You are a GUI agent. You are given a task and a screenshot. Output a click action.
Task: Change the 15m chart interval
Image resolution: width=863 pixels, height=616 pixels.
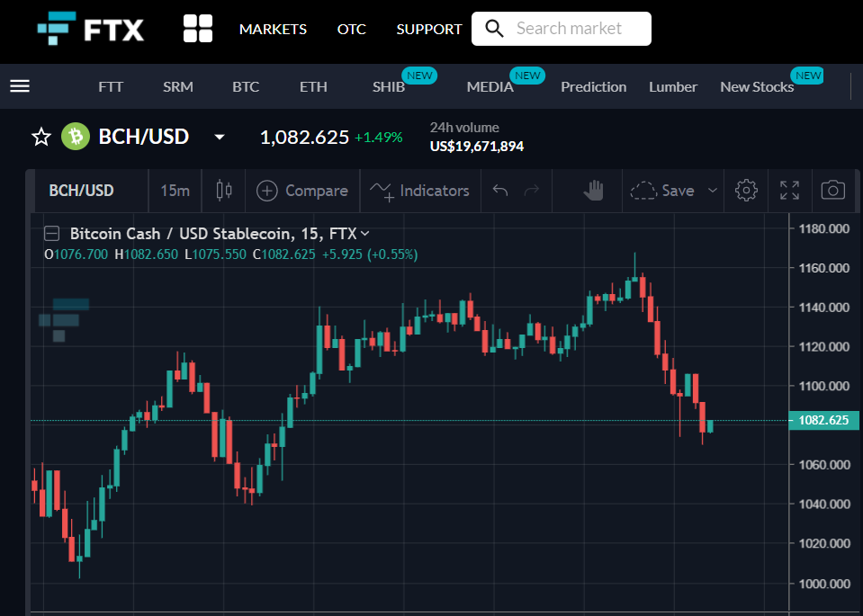tap(175, 191)
